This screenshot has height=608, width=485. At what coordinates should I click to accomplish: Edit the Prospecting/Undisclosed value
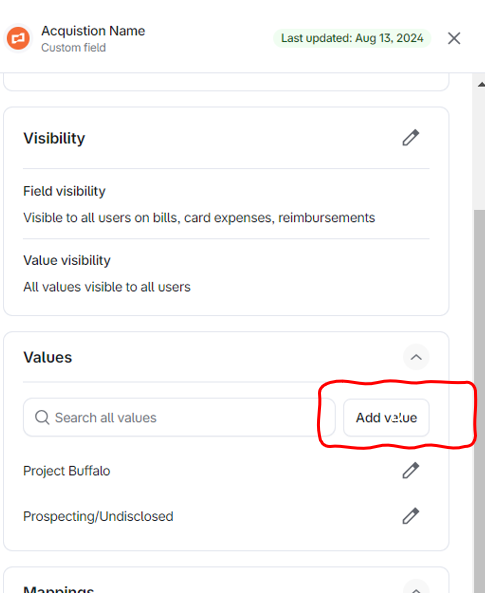click(x=411, y=516)
